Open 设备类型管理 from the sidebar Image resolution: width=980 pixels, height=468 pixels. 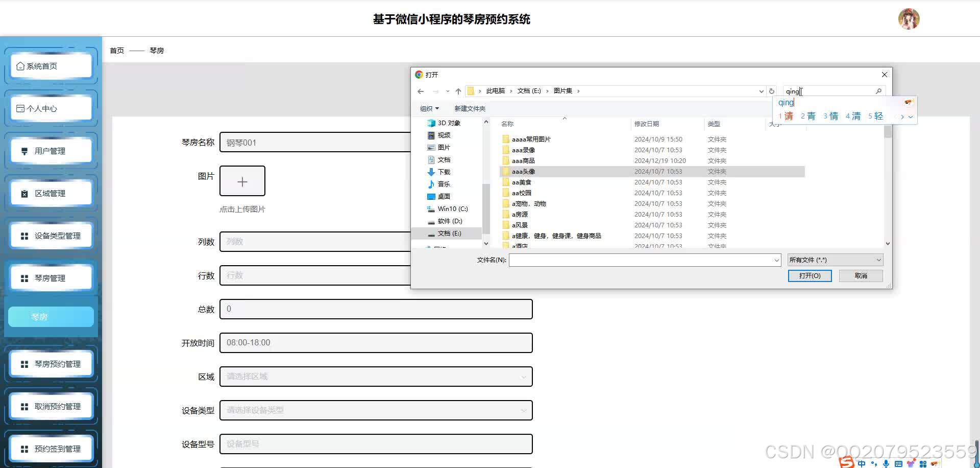[23, 235]
